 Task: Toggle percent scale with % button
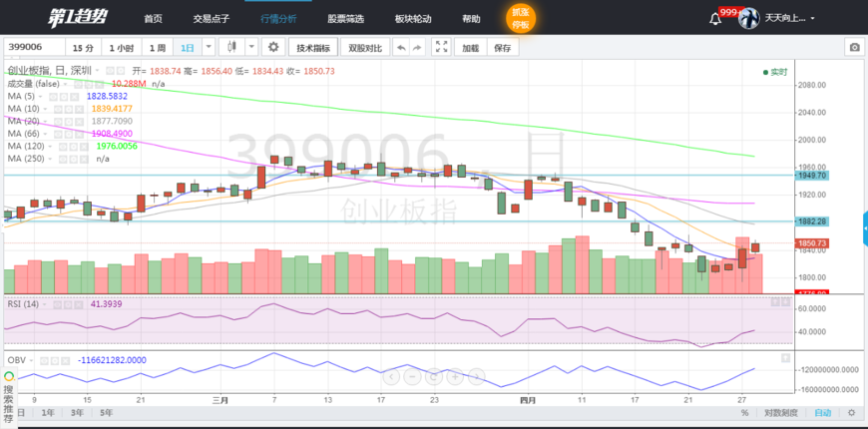pyautogui.click(x=744, y=413)
